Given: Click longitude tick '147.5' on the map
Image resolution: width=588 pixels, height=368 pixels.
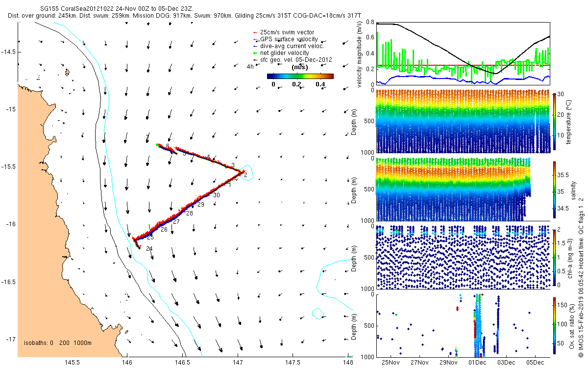Looking at the screenshot, I should (293, 363).
